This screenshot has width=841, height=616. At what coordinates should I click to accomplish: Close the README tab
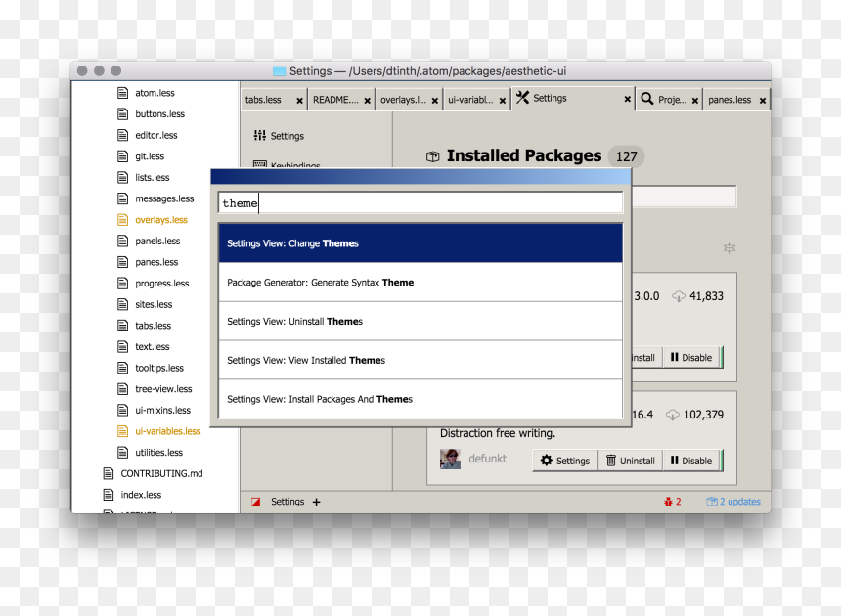click(367, 101)
